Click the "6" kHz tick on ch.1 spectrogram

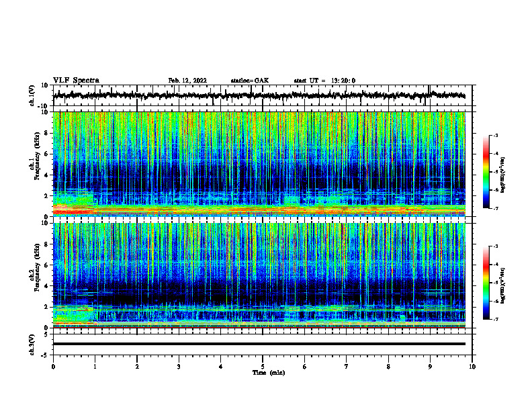(x=47, y=154)
